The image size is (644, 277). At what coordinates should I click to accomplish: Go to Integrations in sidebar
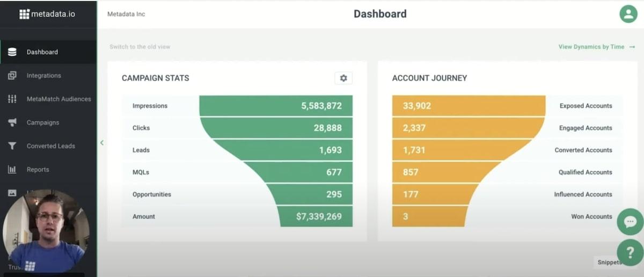tap(48, 76)
